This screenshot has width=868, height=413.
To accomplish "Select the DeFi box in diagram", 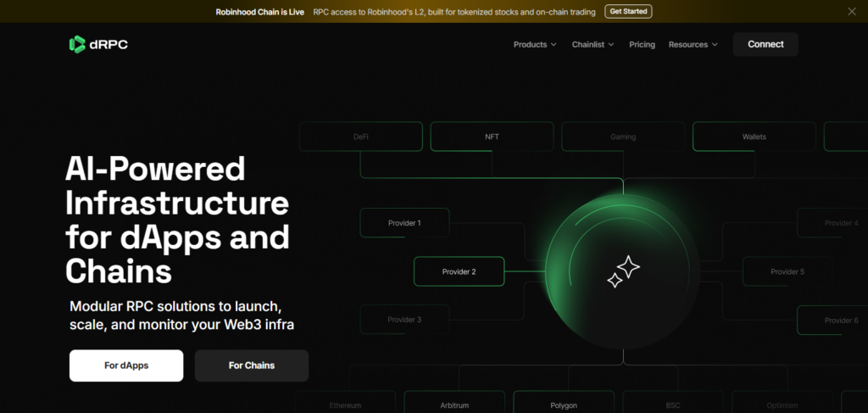I will tap(361, 137).
